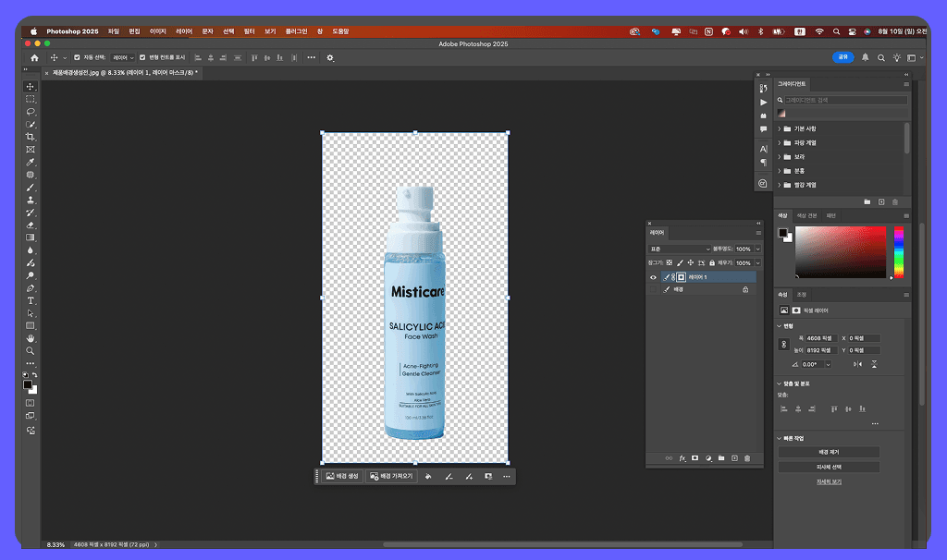This screenshot has height=560, width=947.
Task: Select the Frame tool
Action: (x=31, y=150)
